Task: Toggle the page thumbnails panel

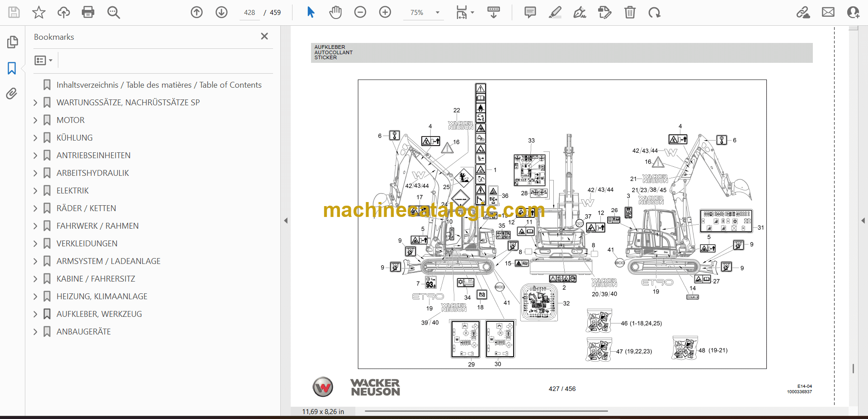Action: tap(12, 42)
